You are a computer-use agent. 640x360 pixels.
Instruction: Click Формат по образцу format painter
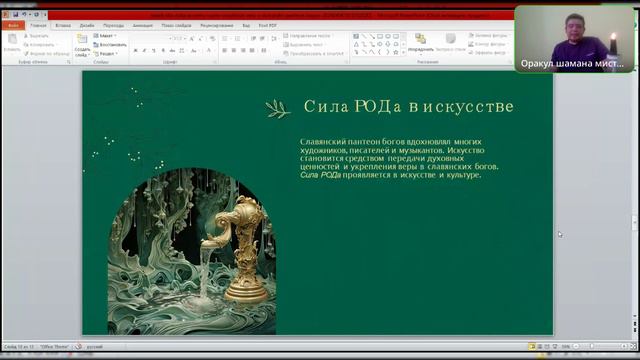click(46, 53)
